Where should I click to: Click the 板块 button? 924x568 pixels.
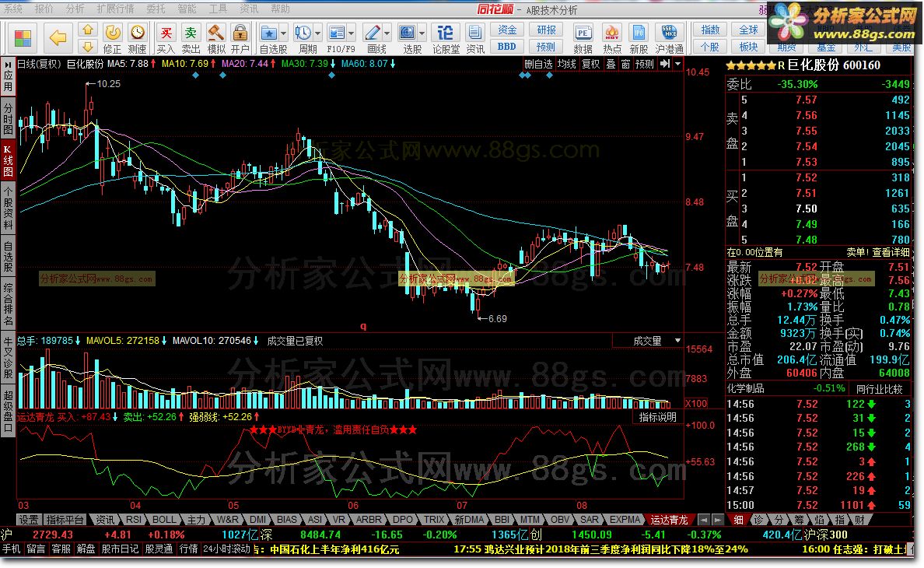748,47
